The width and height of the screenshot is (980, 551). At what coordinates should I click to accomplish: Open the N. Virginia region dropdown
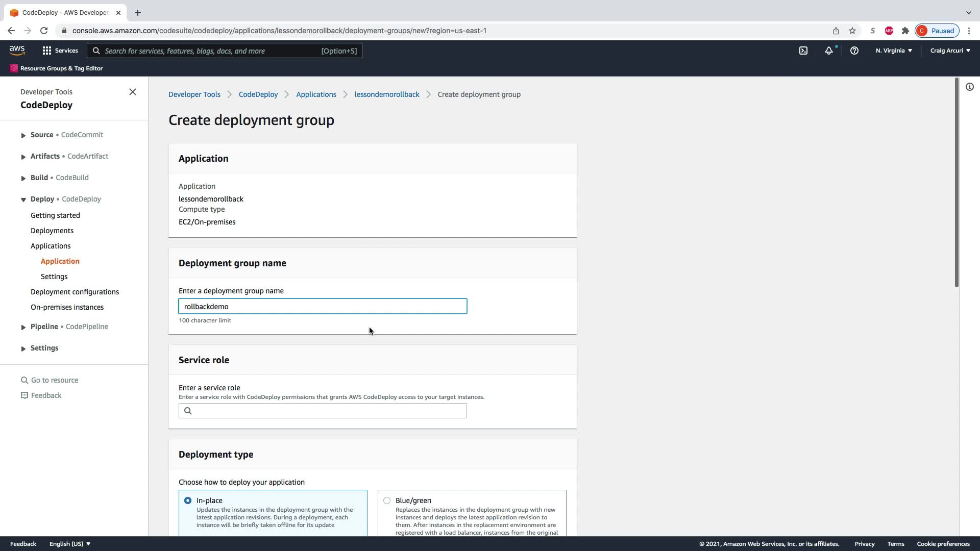893,51
